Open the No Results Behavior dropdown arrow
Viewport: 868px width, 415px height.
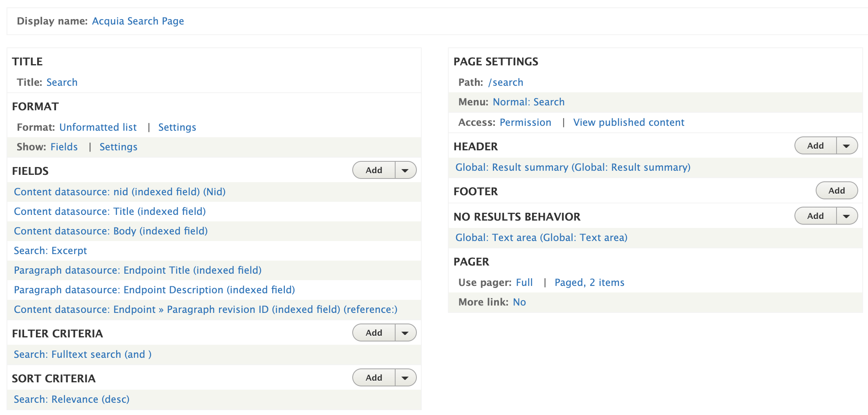click(847, 216)
